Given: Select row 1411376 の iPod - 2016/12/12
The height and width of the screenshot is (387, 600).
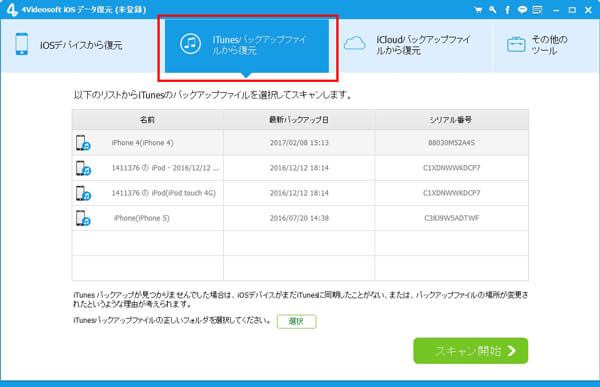Looking at the screenshot, I should tap(300, 168).
